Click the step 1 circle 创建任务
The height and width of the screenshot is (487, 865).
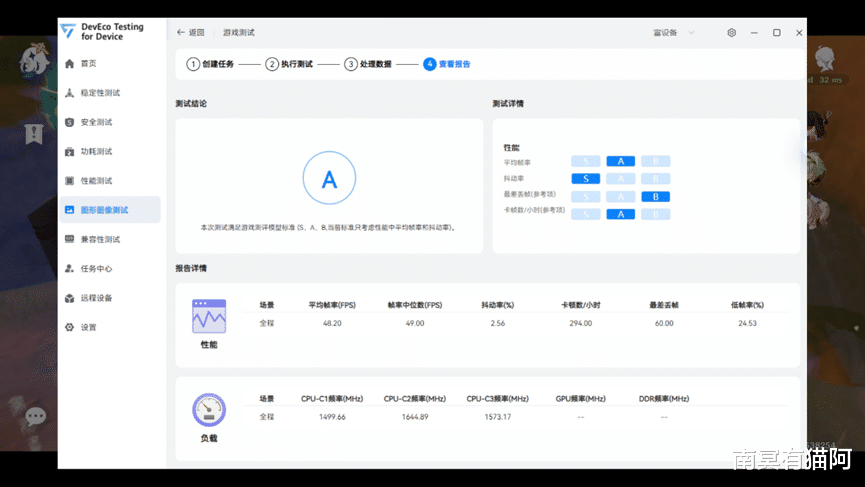pyautogui.click(x=193, y=65)
